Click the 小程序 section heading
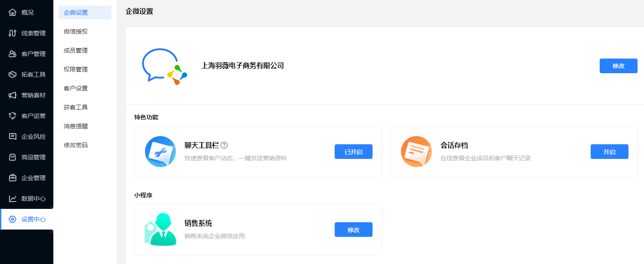Image resolution: width=644 pixels, height=264 pixels. [143, 195]
